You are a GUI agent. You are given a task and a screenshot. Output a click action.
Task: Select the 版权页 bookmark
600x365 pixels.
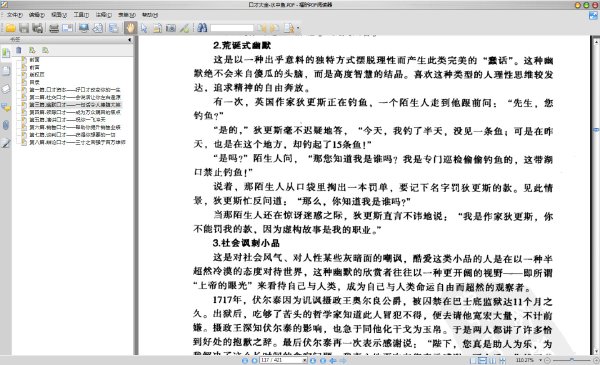point(37,75)
